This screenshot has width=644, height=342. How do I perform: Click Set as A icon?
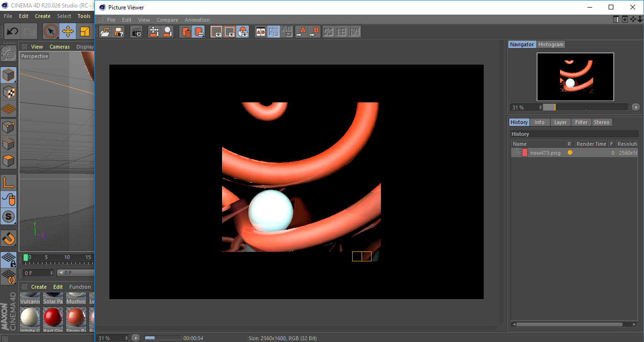[x=301, y=32]
